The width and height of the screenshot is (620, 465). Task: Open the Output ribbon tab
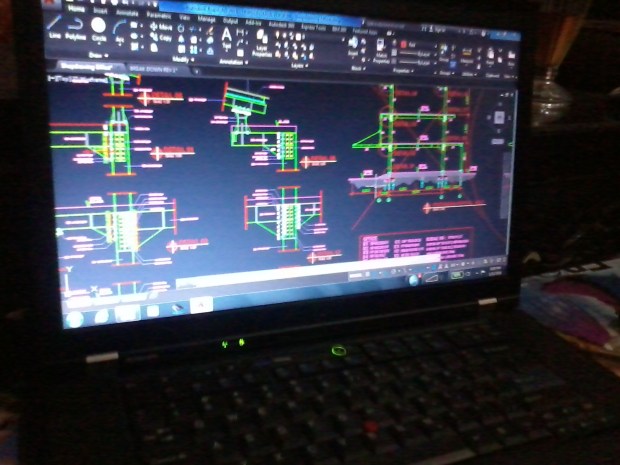click(x=231, y=21)
